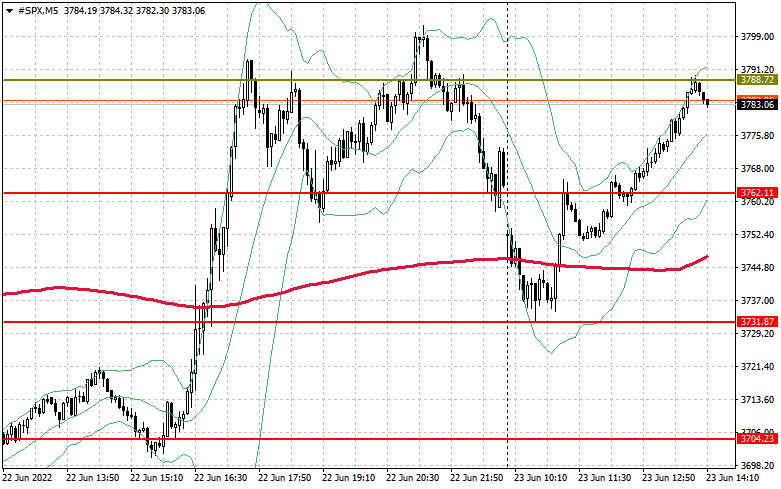The image size is (781, 489).
Task: Click the 23 Jun 11:30 time axis label
Action: tap(605, 478)
